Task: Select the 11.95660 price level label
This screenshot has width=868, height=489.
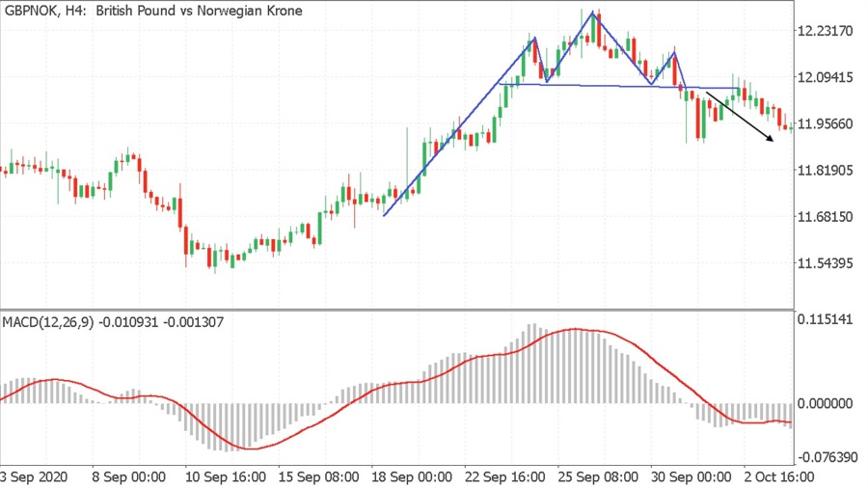Action: (827, 123)
